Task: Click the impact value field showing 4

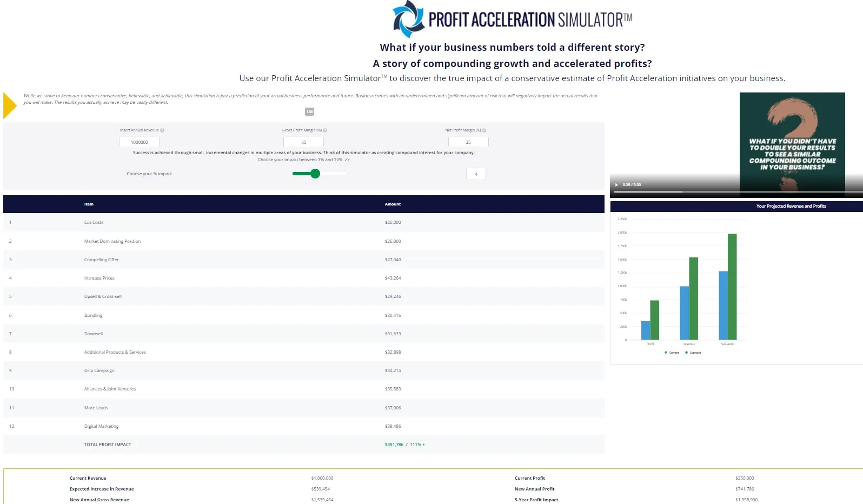Action: [476, 174]
